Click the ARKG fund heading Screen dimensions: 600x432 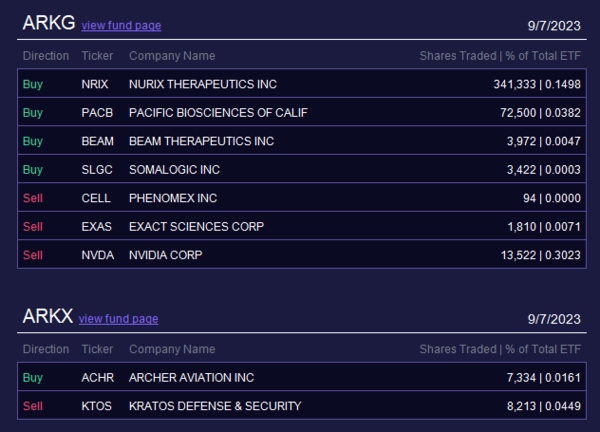(x=49, y=23)
